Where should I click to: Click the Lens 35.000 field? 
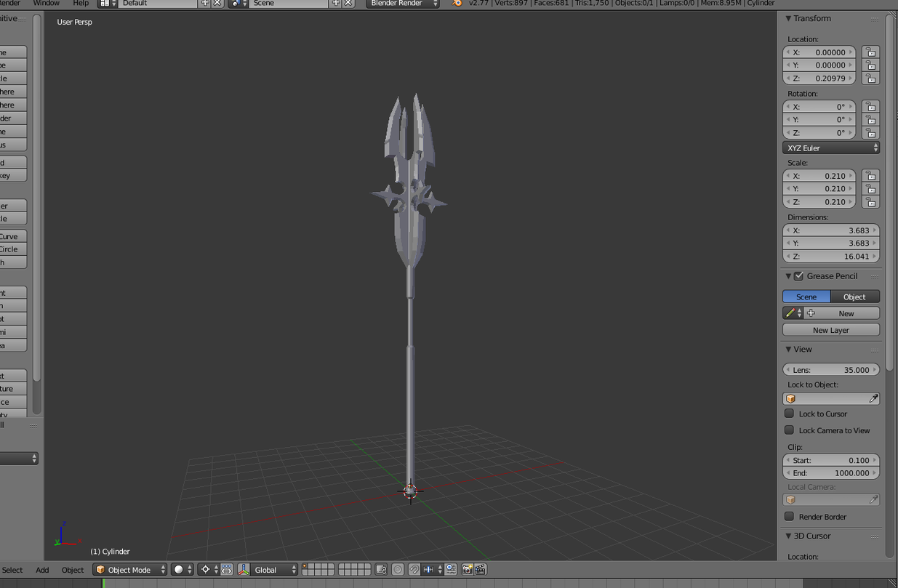(x=831, y=370)
